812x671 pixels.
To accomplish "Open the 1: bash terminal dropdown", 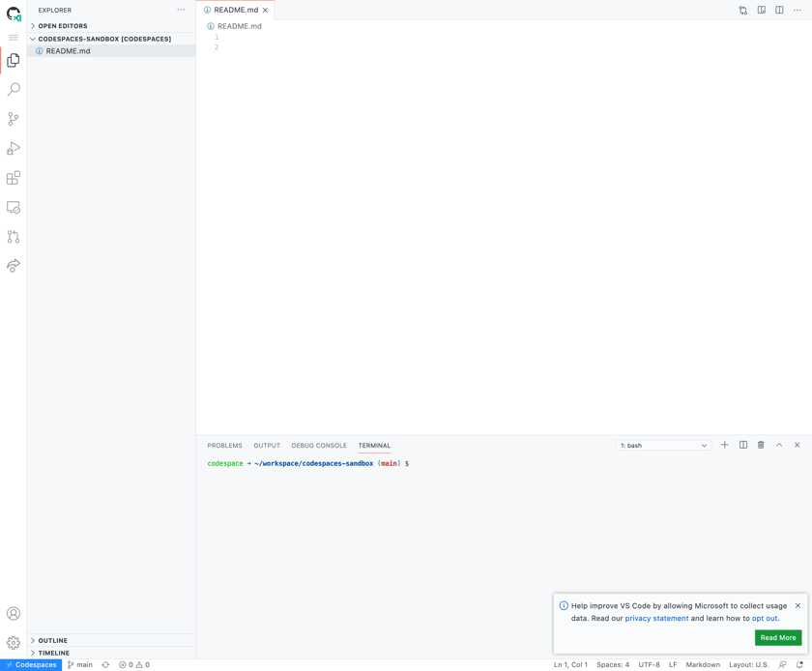I will click(663, 446).
